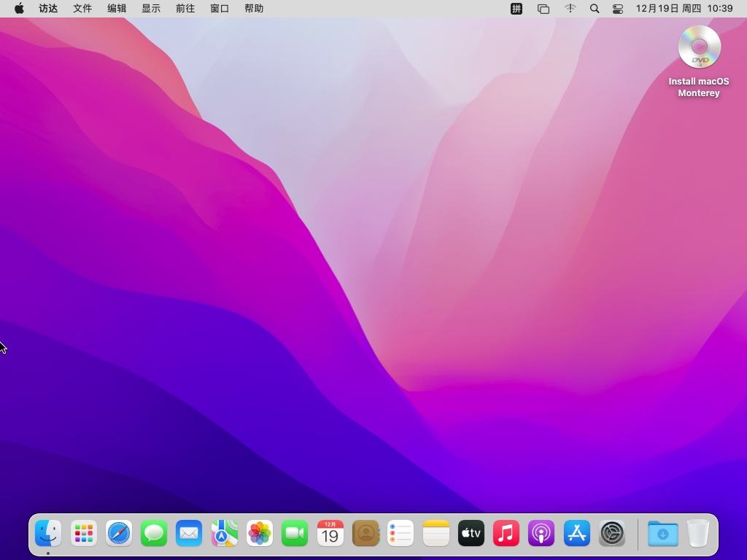This screenshot has width=747, height=560.
Task: Expand the Downloads folder stack
Action: [x=662, y=534]
